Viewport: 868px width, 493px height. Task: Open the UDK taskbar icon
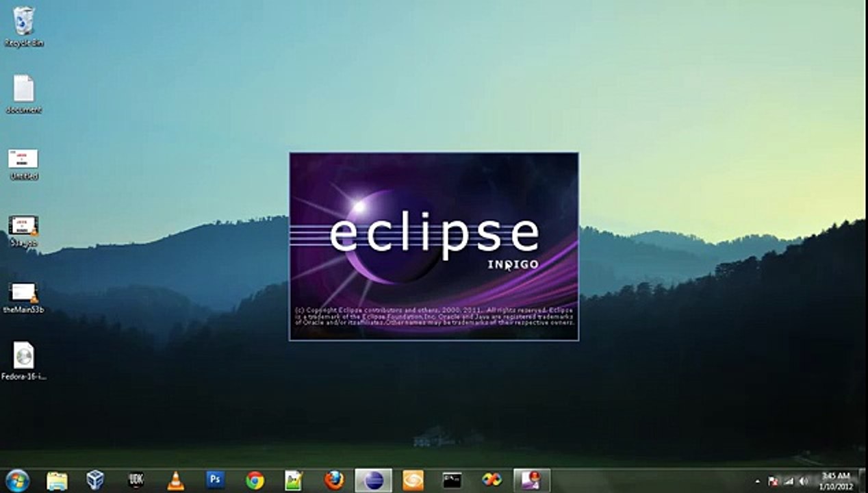(x=136, y=481)
